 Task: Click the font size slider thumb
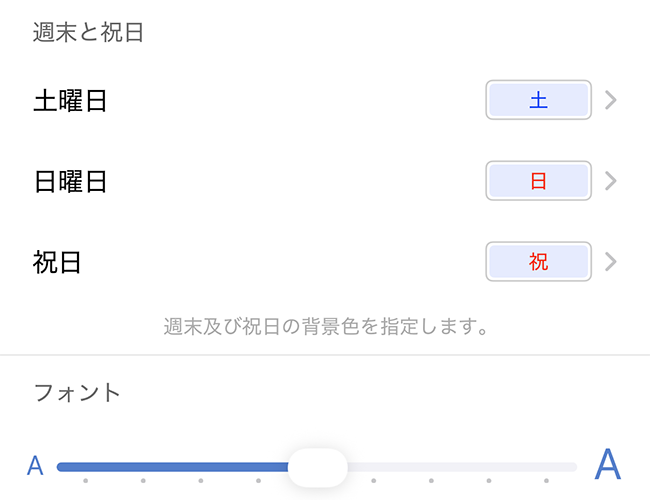(318, 467)
